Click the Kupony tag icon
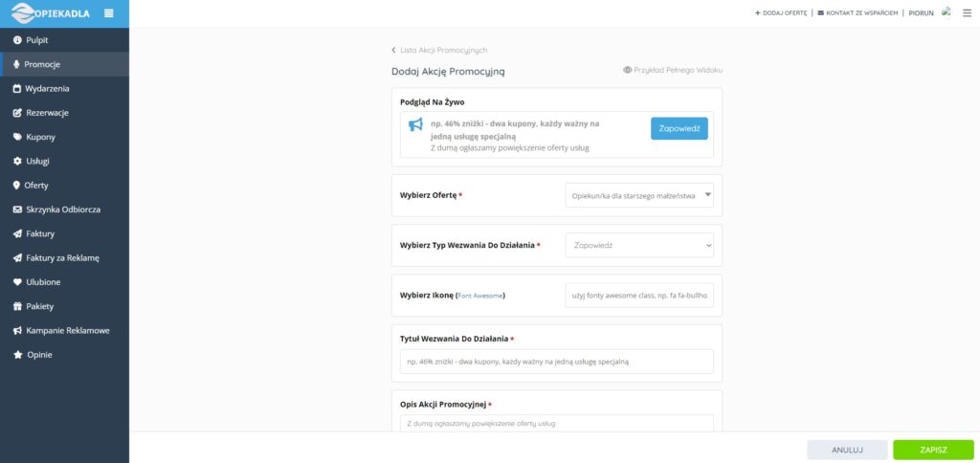Image resolution: width=980 pixels, height=463 pixels. pos(17,137)
